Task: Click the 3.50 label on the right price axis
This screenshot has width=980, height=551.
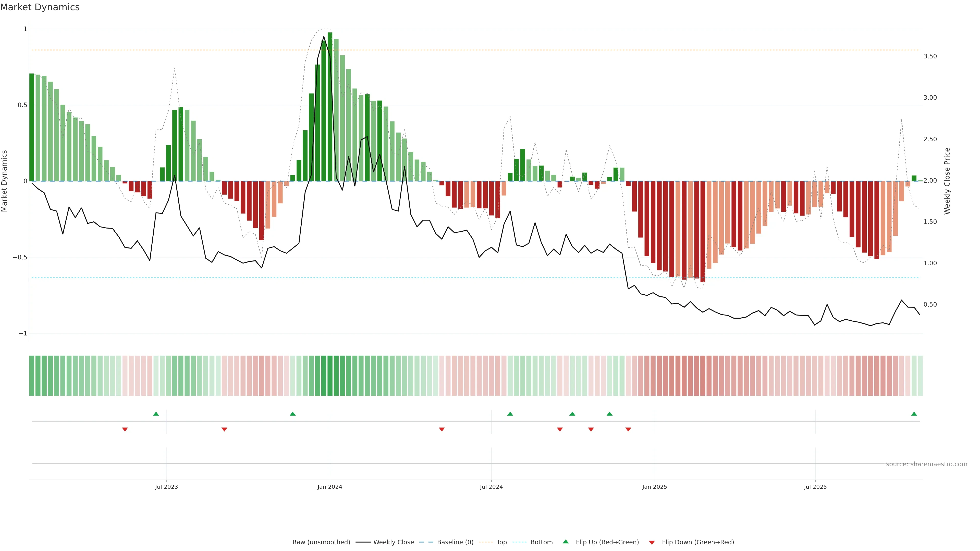Action: point(930,56)
